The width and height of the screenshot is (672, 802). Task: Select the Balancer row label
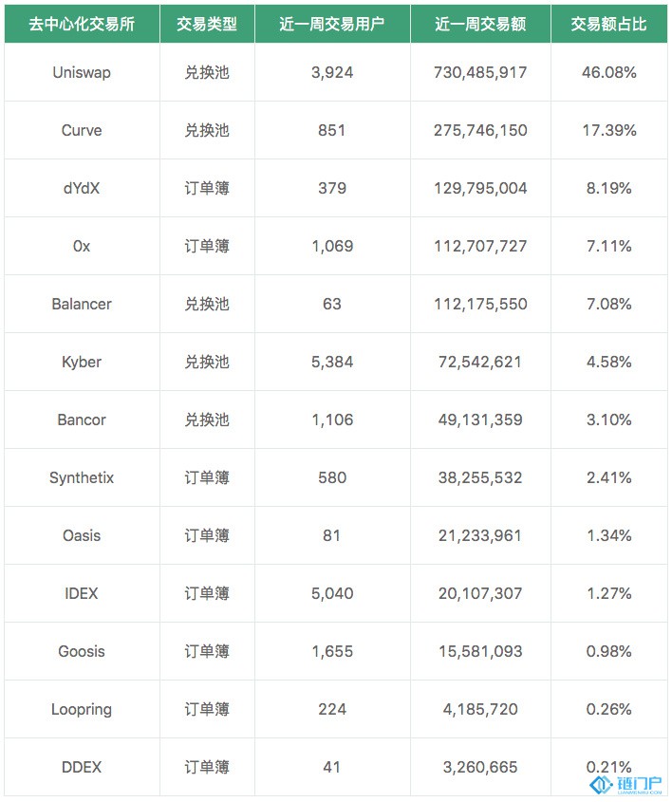[82, 304]
